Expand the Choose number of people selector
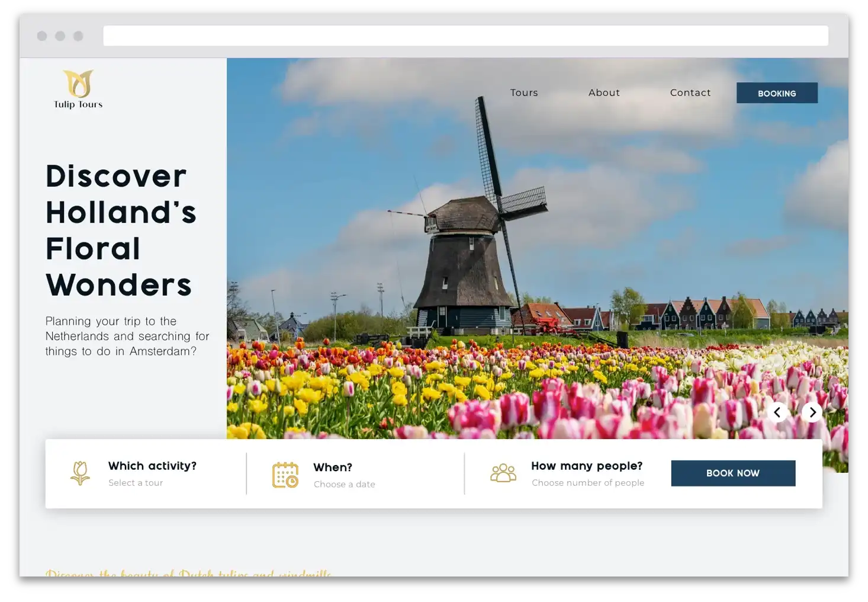Image resolution: width=868 pixels, height=602 pixels. tap(587, 483)
